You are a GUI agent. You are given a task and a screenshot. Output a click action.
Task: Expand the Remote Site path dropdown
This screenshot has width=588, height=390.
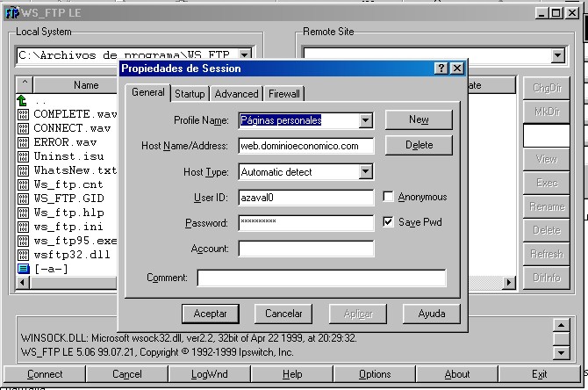557,55
